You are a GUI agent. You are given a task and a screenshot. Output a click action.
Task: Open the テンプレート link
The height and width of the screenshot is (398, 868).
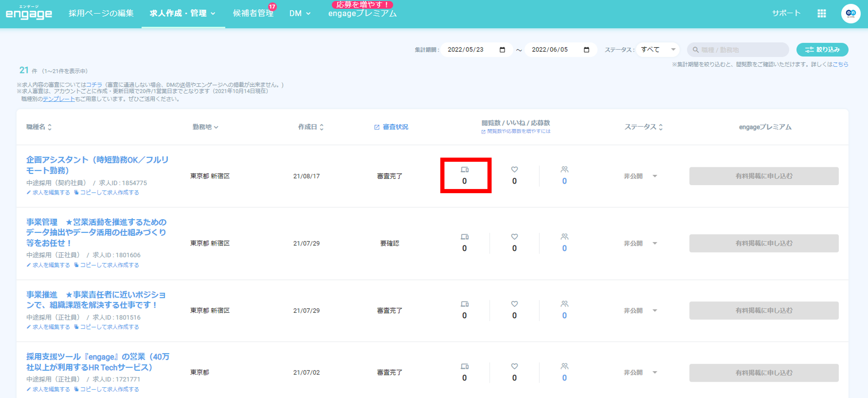coord(59,99)
